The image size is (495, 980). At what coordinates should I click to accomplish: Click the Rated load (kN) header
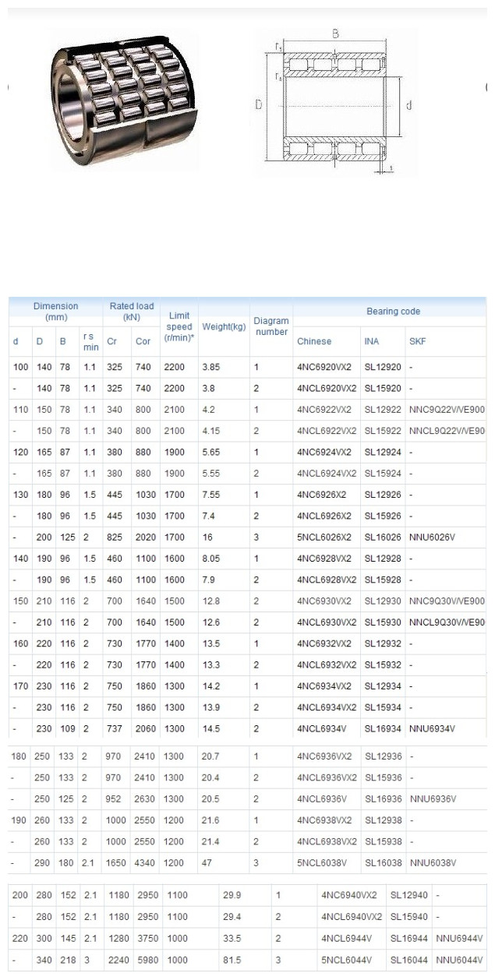[131, 312]
